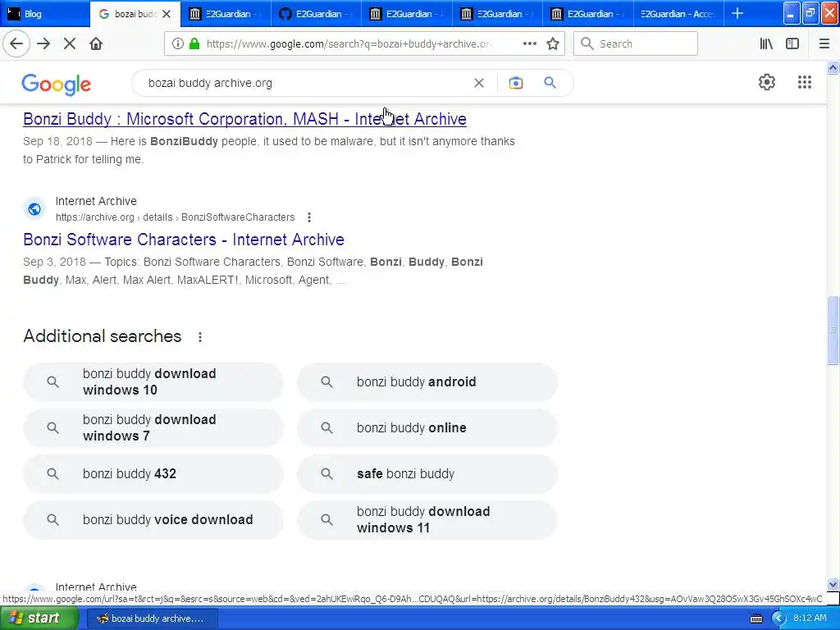Toggle the sidebar view icon
Image resolution: width=840 pixels, height=630 pixels.
tap(792, 43)
